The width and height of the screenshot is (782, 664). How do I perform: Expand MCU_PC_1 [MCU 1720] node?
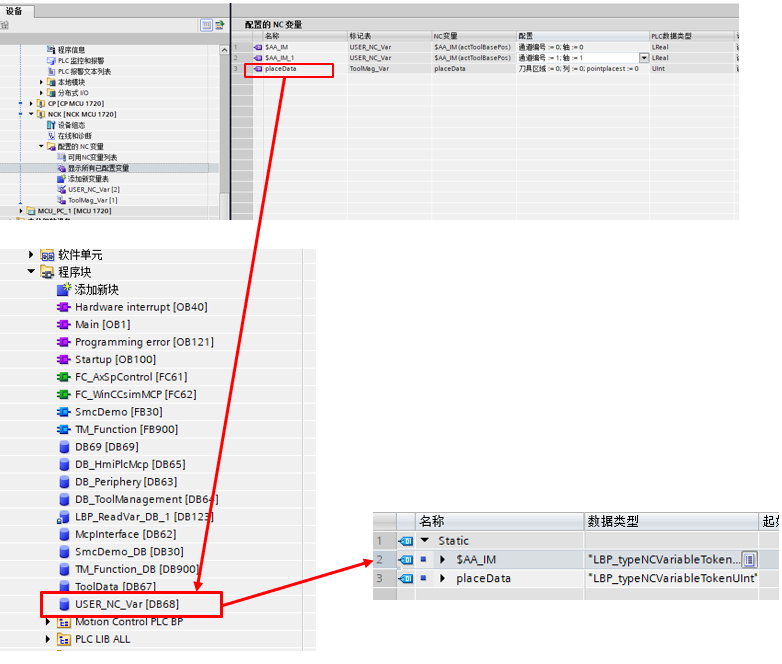coord(21,211)
